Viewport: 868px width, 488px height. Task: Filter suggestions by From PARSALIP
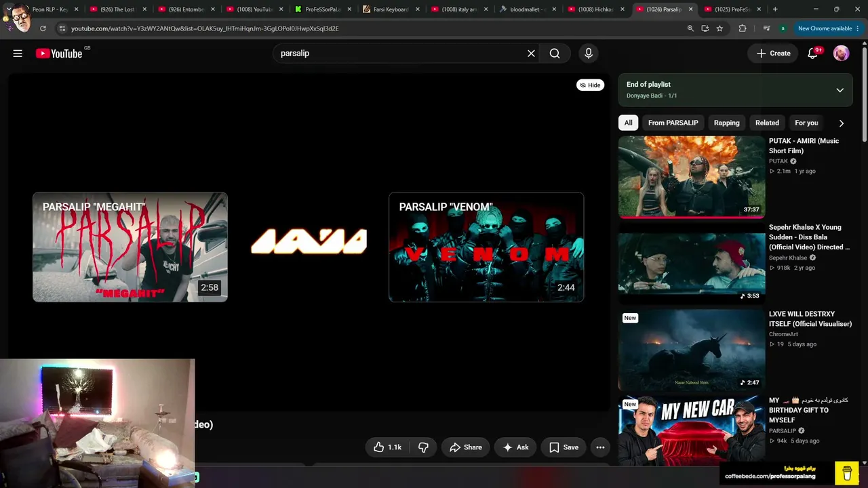[x=673, y=123]
